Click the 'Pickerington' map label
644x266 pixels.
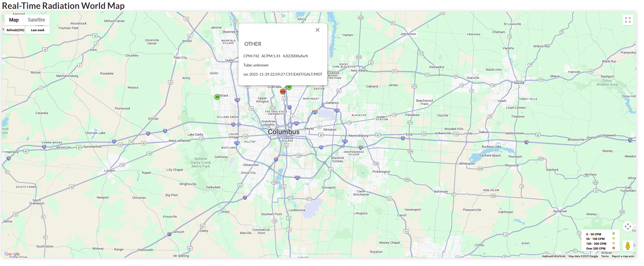pos(381,172)
